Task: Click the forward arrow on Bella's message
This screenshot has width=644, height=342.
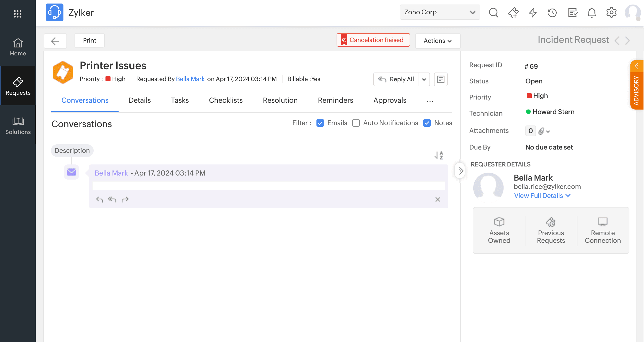Action: tap(125, 200)
